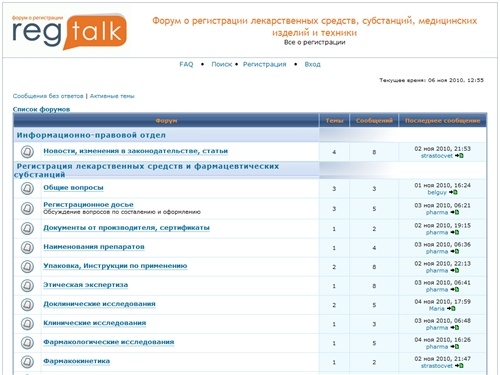Open Активные темы link
This screenshot has height=375, width=500.
(x=112, y=96)
